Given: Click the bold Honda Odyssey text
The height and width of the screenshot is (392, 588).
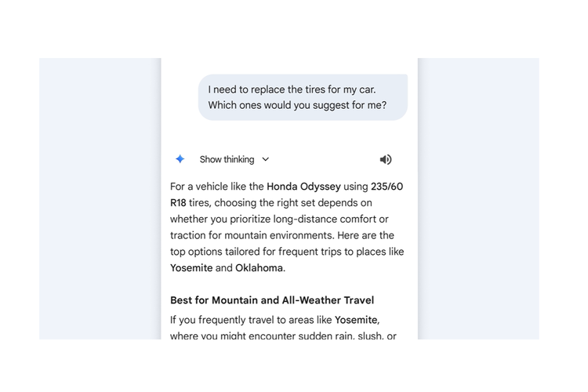Looking at the screenshot, I should coord(303,187).
